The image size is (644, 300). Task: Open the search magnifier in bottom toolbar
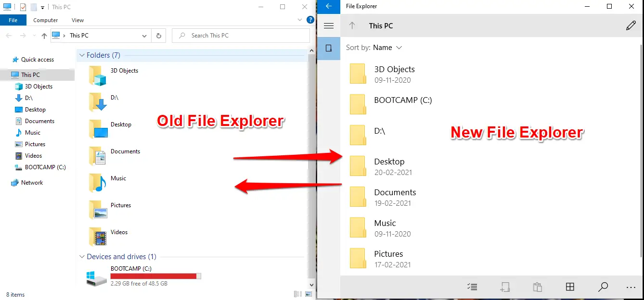[603, 287]
